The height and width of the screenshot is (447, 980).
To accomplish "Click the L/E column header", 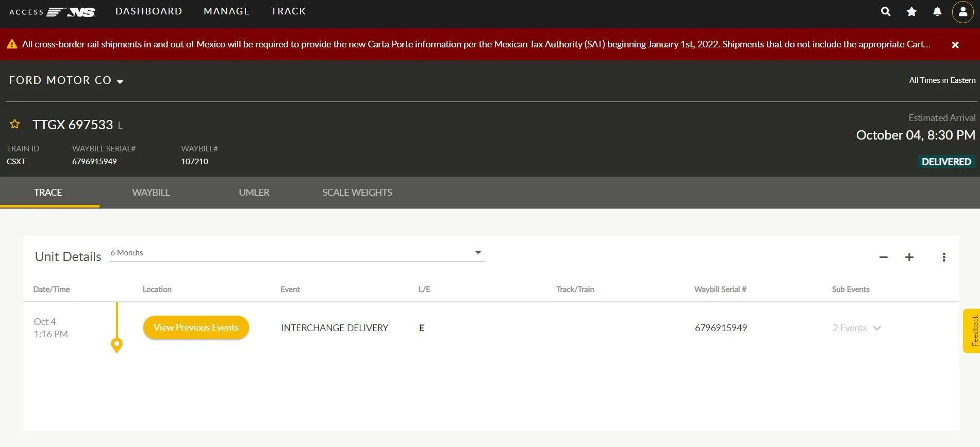I will coord(424,289).
